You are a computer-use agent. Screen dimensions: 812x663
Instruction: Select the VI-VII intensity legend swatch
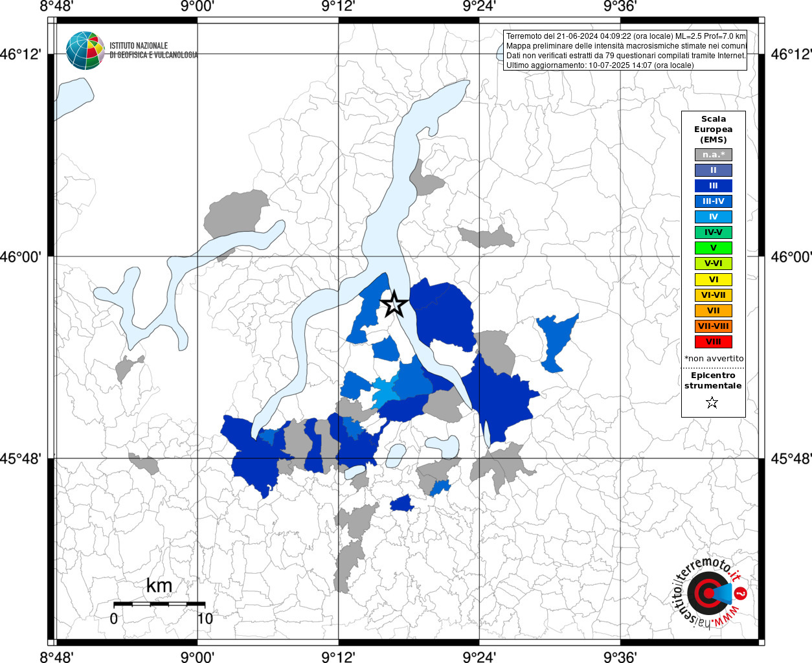coord(713,295)
